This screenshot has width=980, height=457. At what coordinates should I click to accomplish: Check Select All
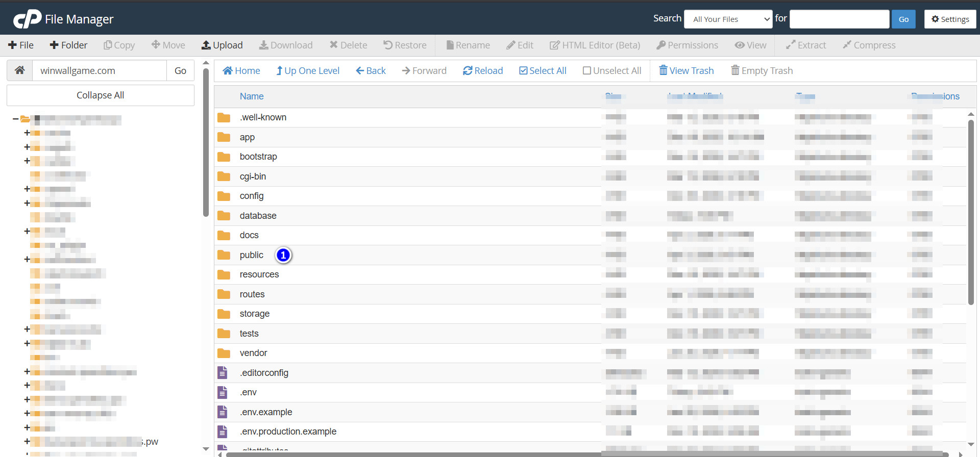pyautogui.click(x=543, y=71)
